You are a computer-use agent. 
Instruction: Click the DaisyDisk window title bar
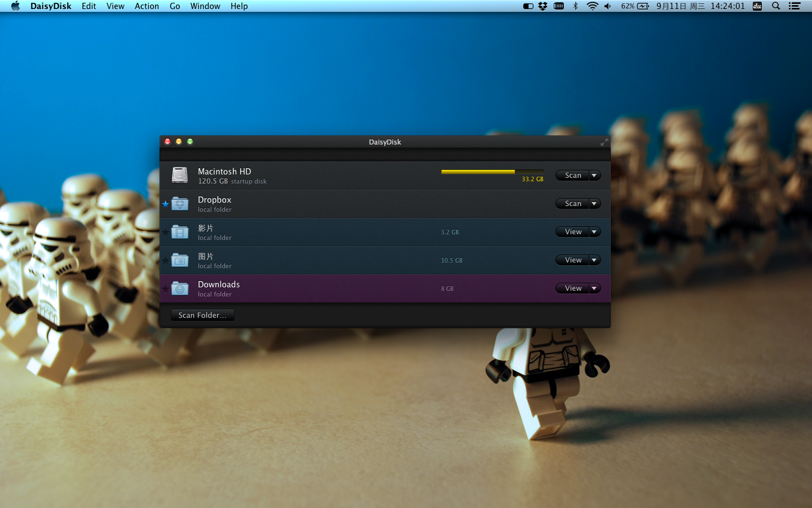click(x=385, y=142)
